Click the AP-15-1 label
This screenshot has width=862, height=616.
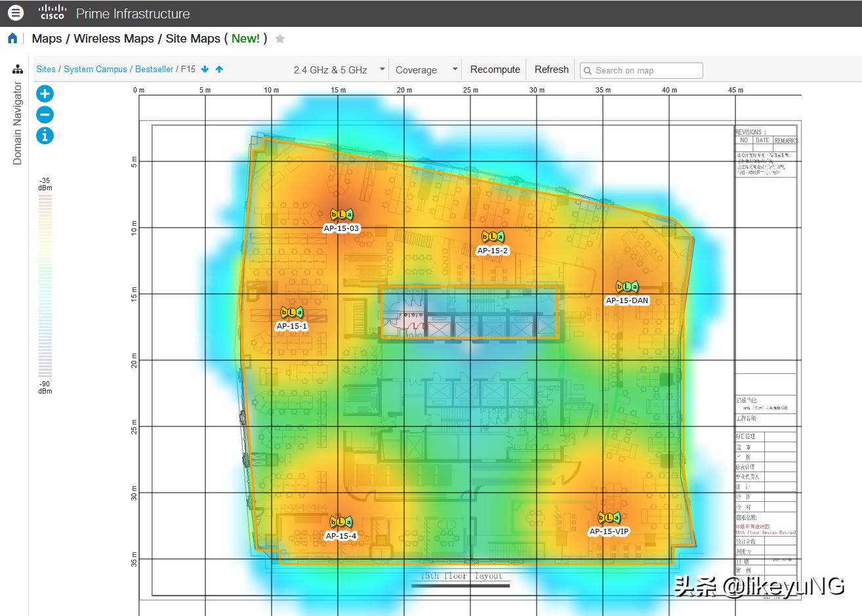(x=292, y=326)
